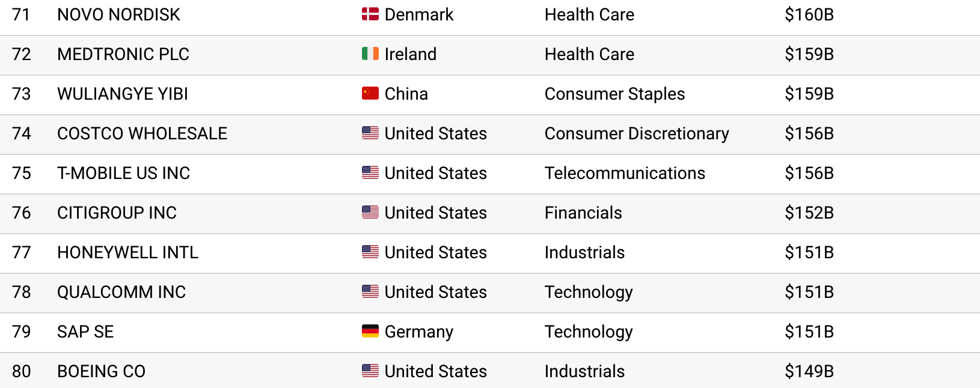Click the US flag in Citigroup Inc row
This screenshot has height=388, width=980.
pyautogui.click(x=370, y=213)
